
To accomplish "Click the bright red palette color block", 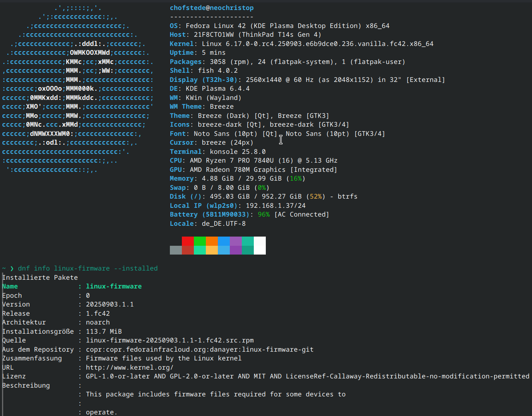I will pos(187,241).
